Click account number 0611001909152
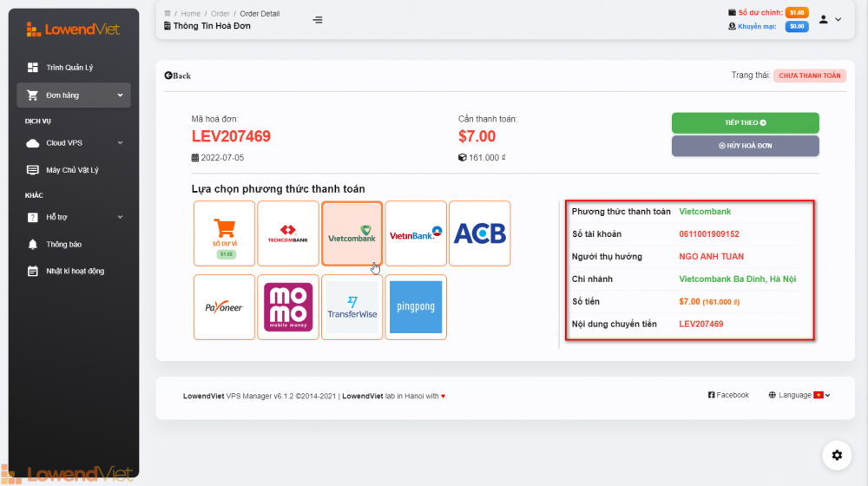This screenshot has width=868, height=486. [x=708, y=234]
